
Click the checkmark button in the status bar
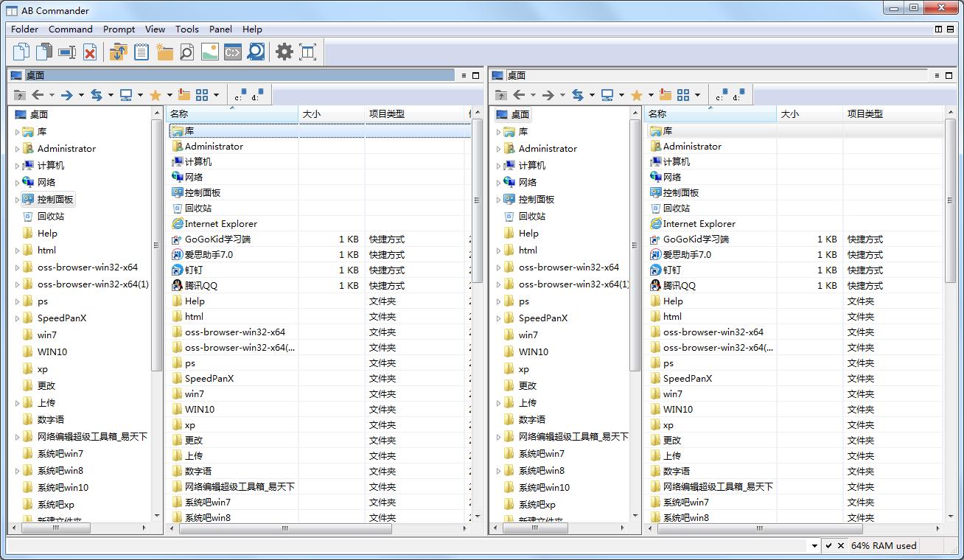click(x=828, y=546)
